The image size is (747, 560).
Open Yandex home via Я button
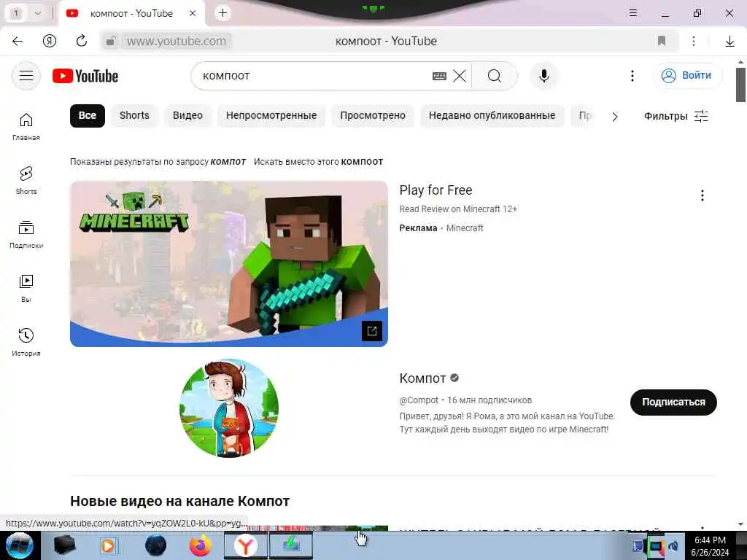tap(50, 42)
